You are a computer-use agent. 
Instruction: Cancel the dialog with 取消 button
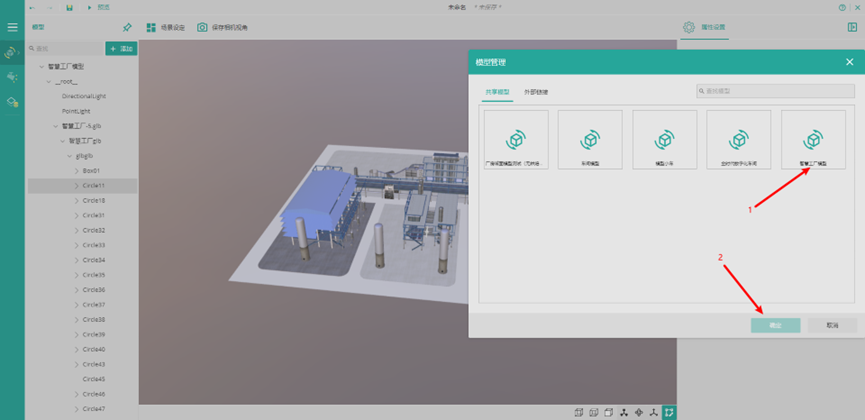[832, 326]
